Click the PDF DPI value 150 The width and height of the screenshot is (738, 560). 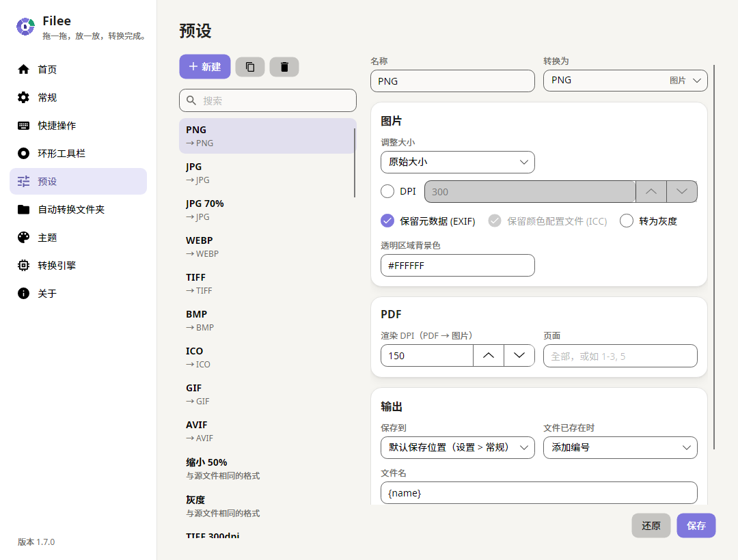(427, 356)
